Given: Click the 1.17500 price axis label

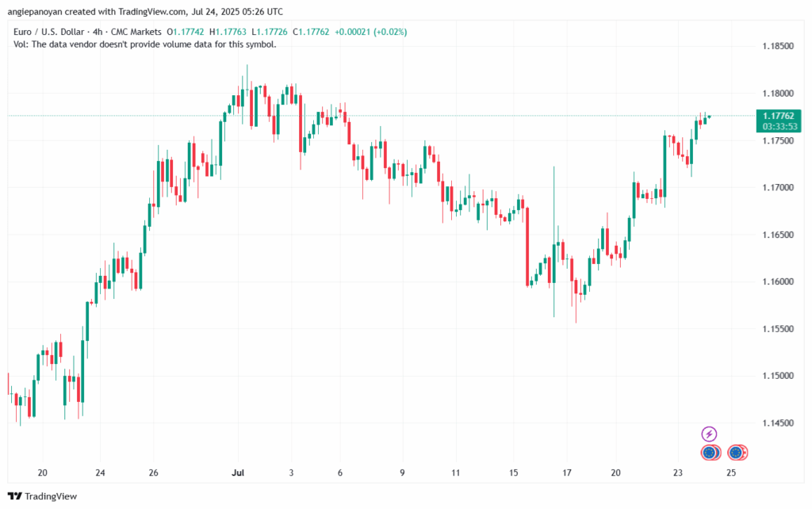Looking at the screenshot, I should pyautogui.click(x=778, y=140).
